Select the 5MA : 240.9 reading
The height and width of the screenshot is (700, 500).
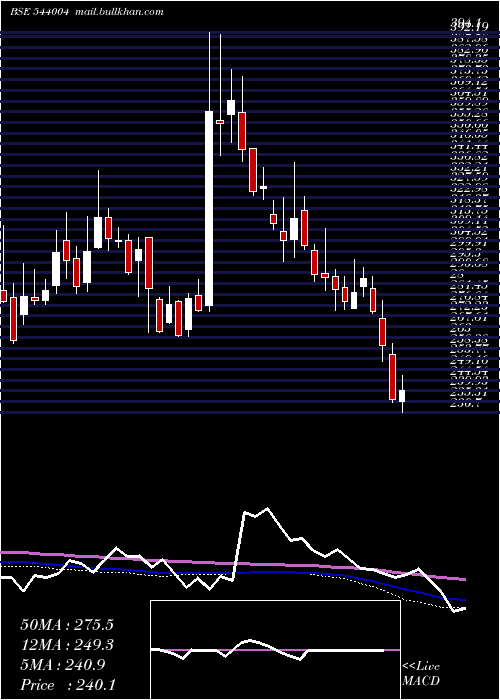click(63, 665)
